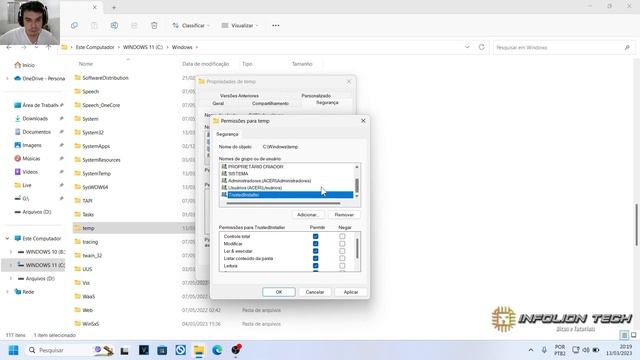Click the volume icon in system tray

point(586,350)
